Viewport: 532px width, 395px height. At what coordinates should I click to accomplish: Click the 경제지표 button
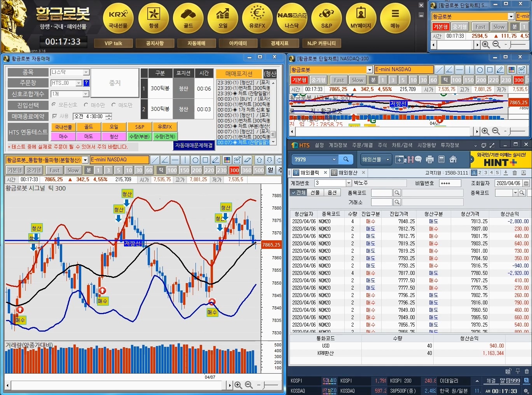pyautogui.click(x=279, y=43)
